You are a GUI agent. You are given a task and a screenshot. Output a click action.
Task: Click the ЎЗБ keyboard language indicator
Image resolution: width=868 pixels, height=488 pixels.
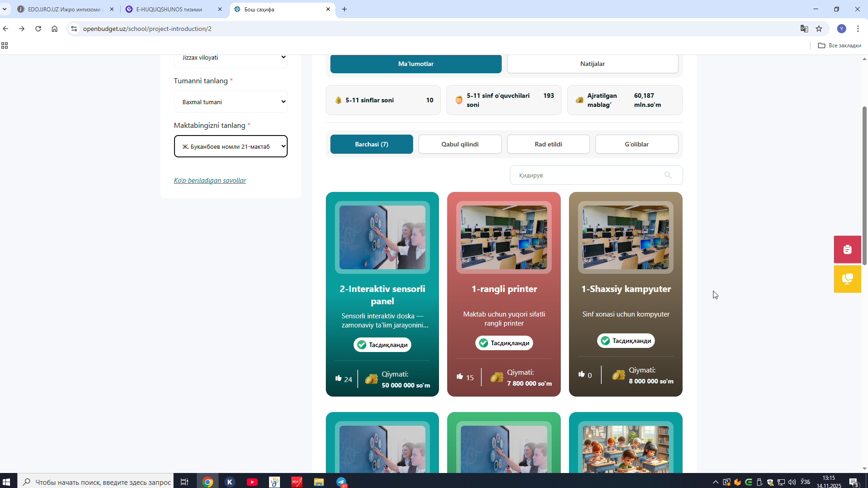(x=805, y=482)
